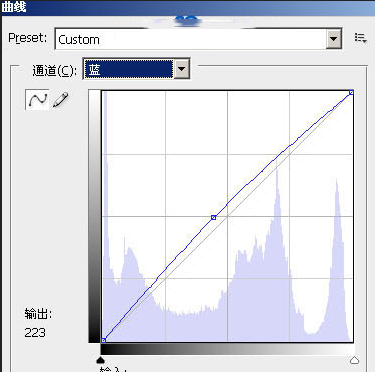
Task: Click the white point input slider triangle
Action: click(x=354, y=360)
